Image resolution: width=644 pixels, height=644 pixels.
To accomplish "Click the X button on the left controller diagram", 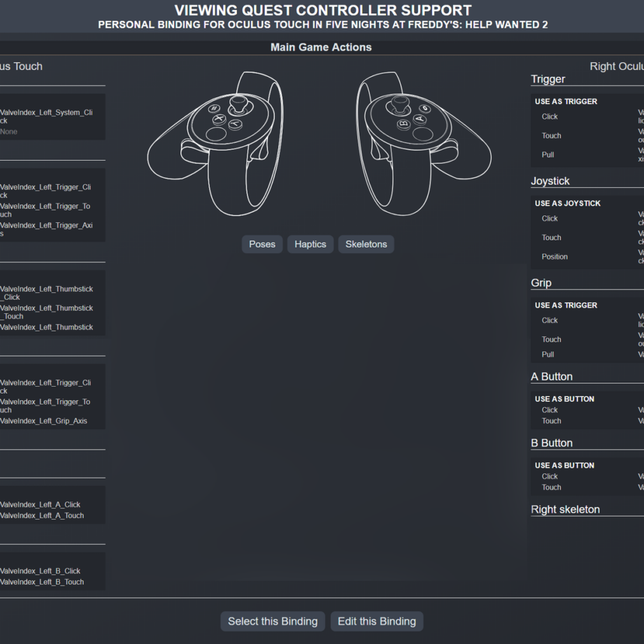I will click(x=219, y=119).
